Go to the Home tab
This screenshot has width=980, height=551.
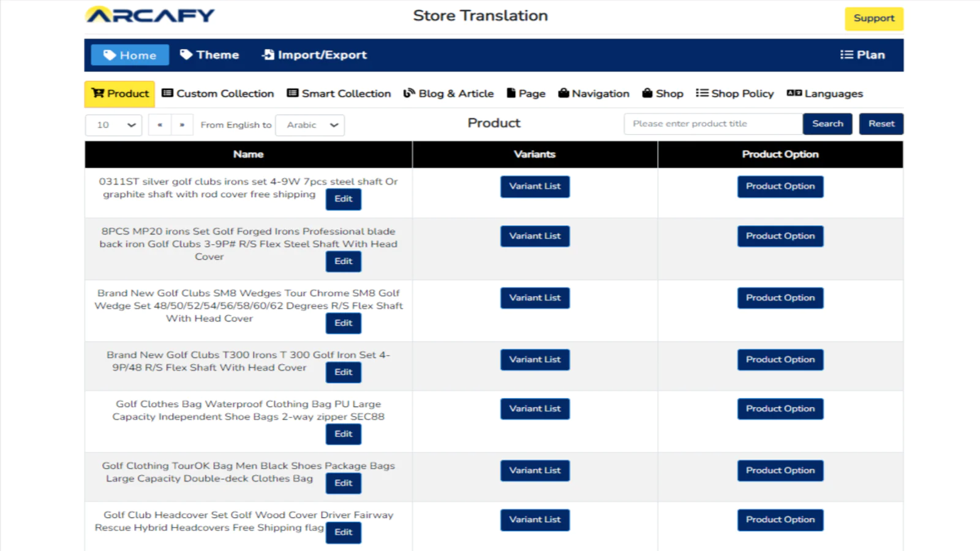[130, 55]
